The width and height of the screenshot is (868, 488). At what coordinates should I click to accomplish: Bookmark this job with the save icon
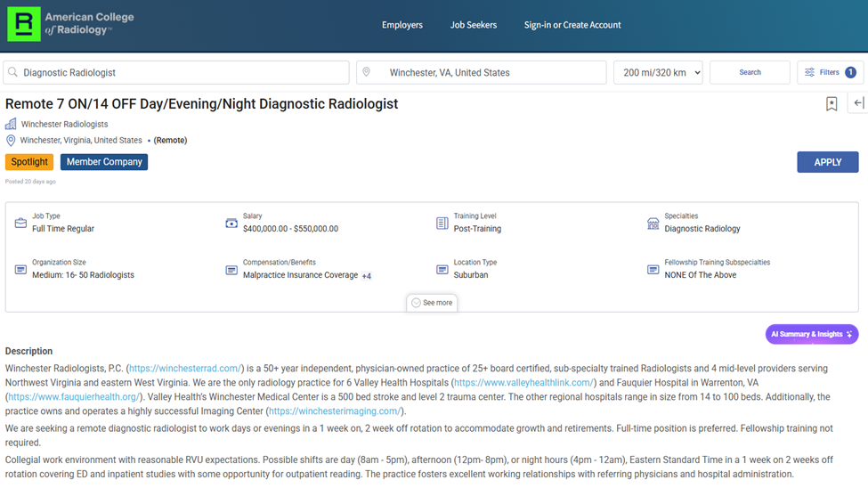[831, 104]
